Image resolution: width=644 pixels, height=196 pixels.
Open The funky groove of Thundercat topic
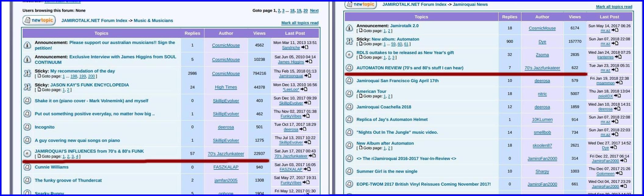(x=68, y=180)
